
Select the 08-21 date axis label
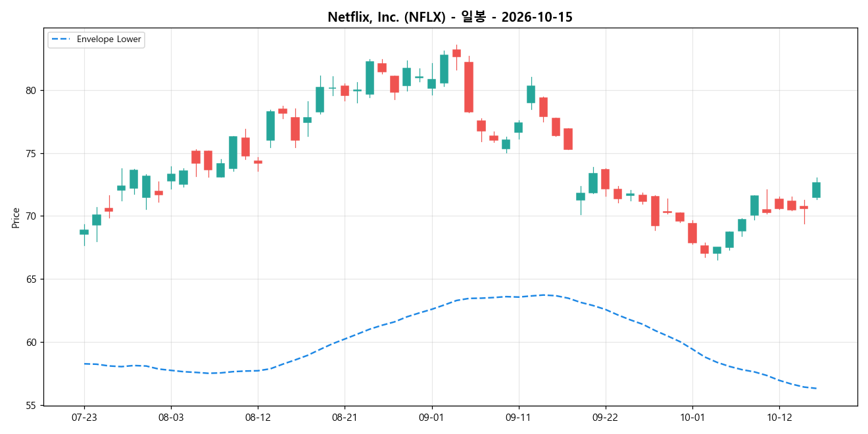coord(345,417)
